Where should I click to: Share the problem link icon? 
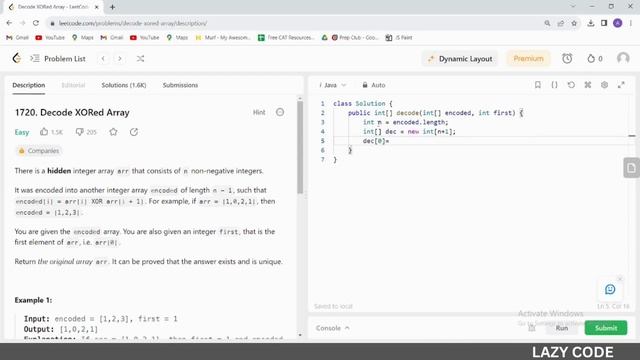click(134, 132)
